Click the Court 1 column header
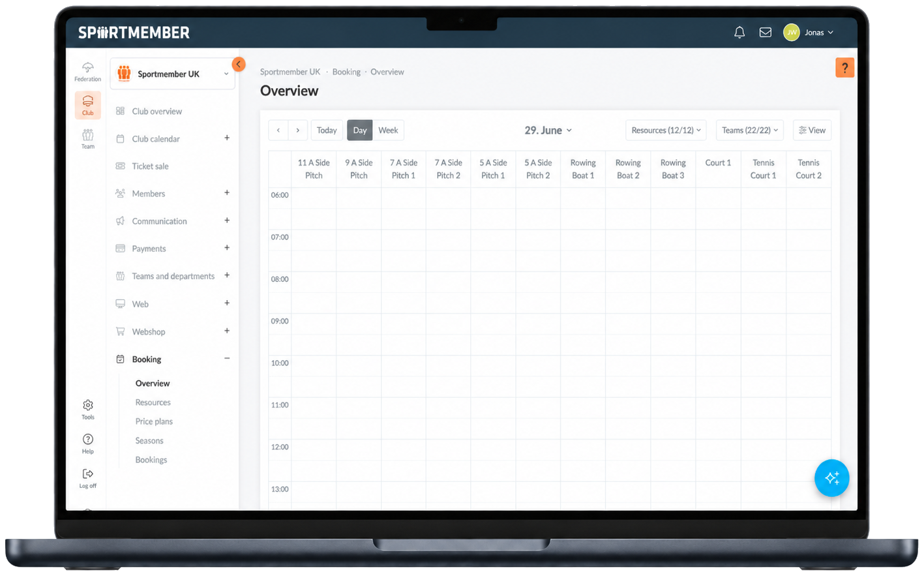 tap(718, 169)
